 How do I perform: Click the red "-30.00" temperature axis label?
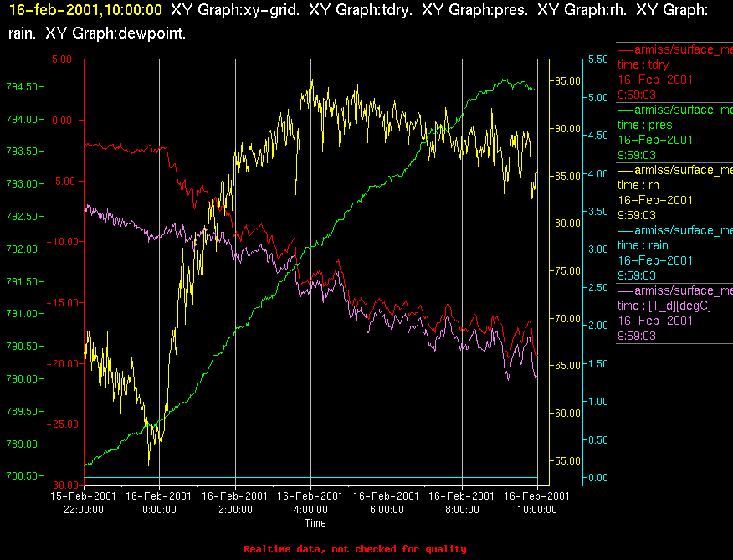(x=60, y=486)
